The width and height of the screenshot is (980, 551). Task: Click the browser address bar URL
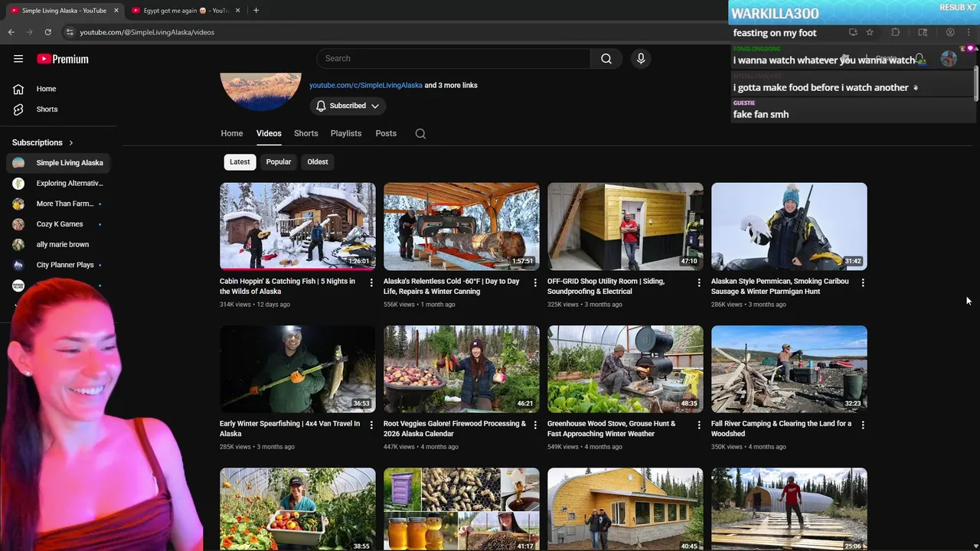pyautogui.click(x=147, y=32)
